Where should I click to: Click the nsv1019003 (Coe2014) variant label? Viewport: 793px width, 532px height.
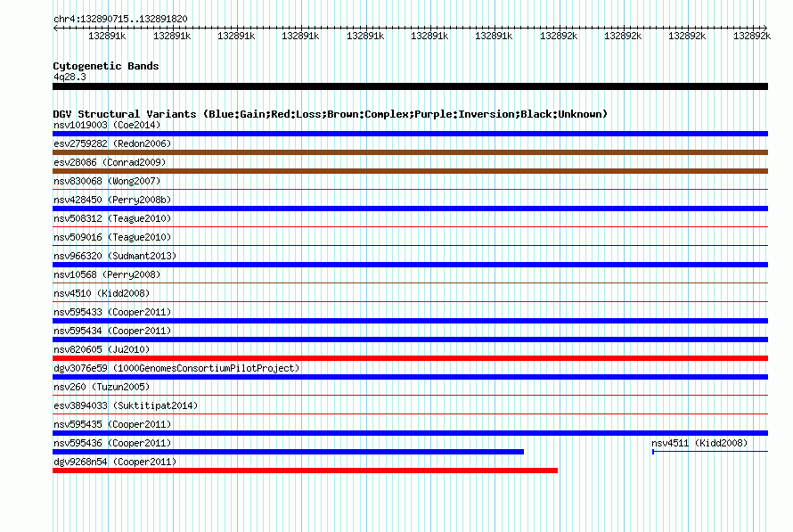pos(107,125)
